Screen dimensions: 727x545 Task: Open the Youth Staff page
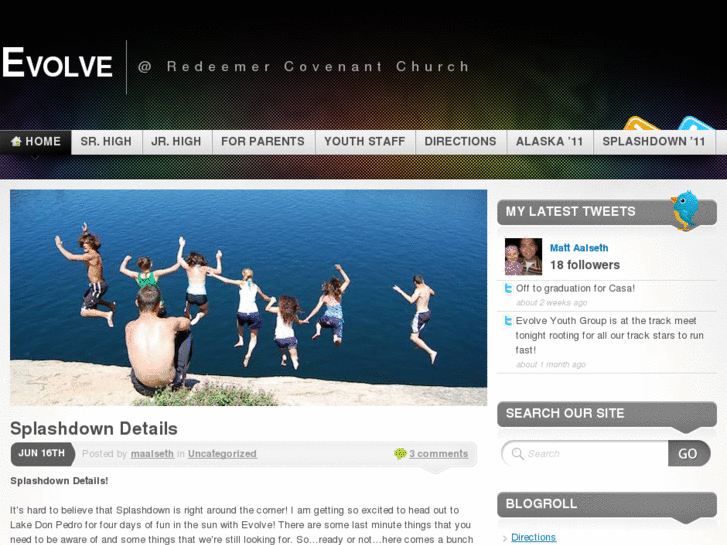[365, 141]
